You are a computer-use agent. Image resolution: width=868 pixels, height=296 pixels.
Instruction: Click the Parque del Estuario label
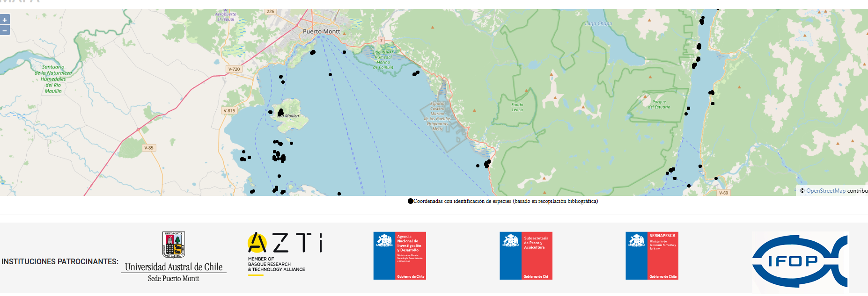pyautogui.click(x=659, y=104)
